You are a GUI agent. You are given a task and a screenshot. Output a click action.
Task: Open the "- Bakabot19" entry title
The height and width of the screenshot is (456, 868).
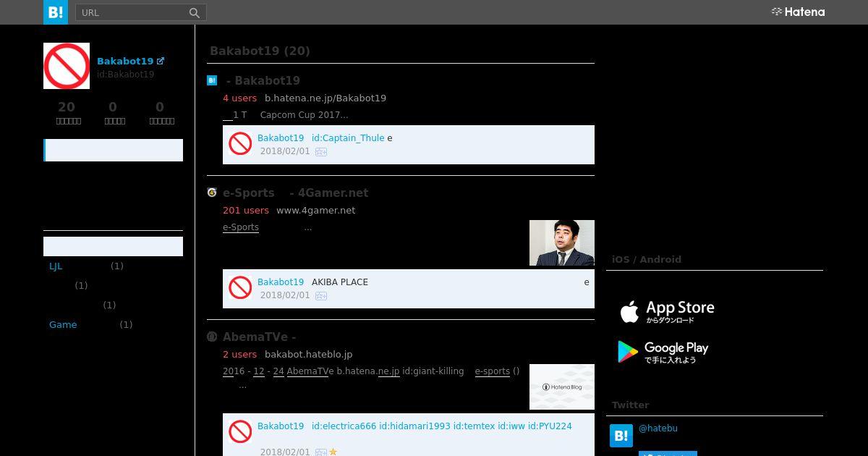[263, 80]
